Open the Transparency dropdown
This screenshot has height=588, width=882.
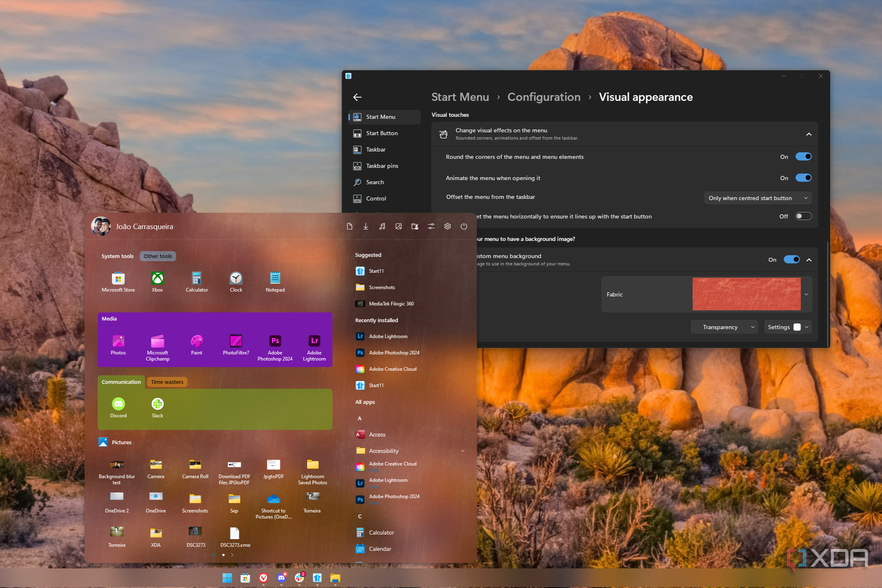coord(724,327)
